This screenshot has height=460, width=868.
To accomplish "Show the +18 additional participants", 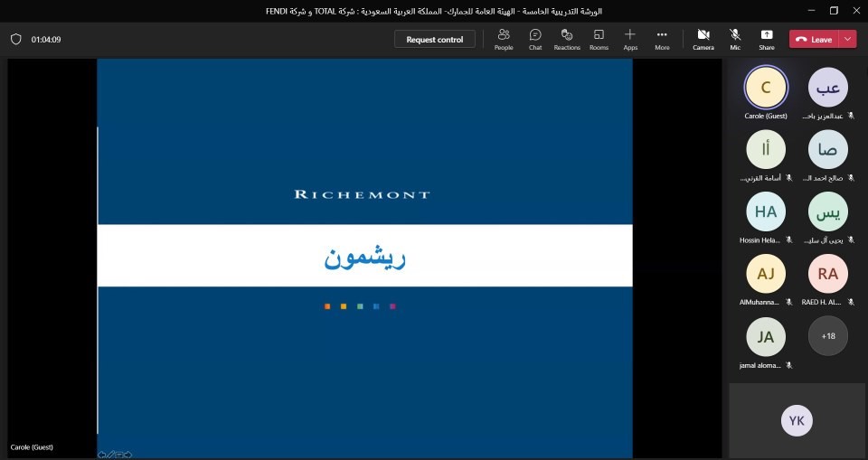I will pyautogui.click(x=827, y=336).
